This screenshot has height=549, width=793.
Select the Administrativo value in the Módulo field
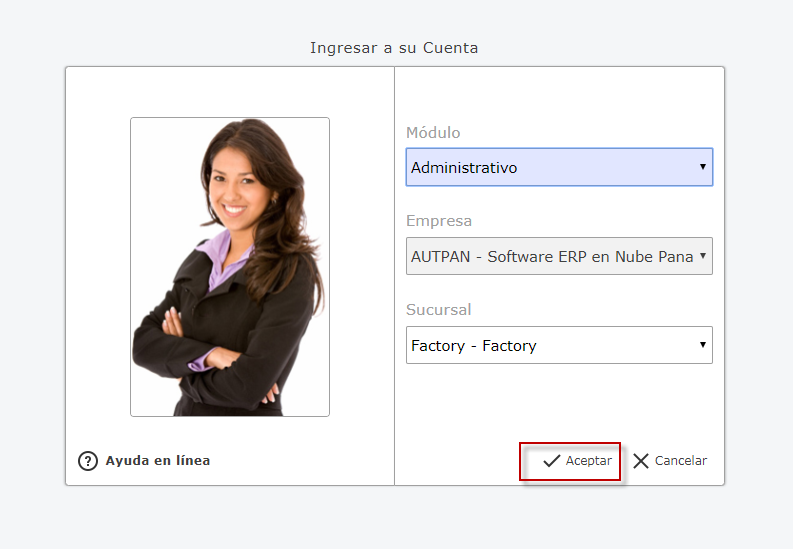[464, 168]
